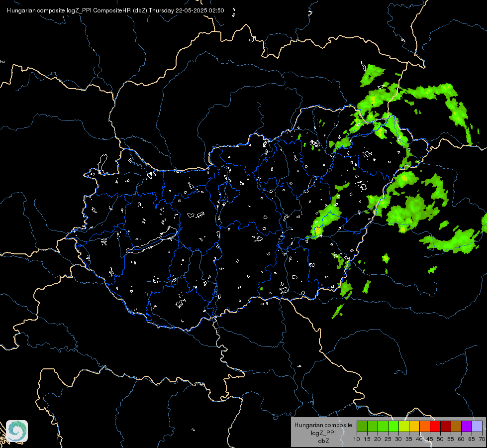This screenshot has height=448, width=487.
Task: Click the 'dbZ' unit label in the legend
Action: (x=323, y=441)
